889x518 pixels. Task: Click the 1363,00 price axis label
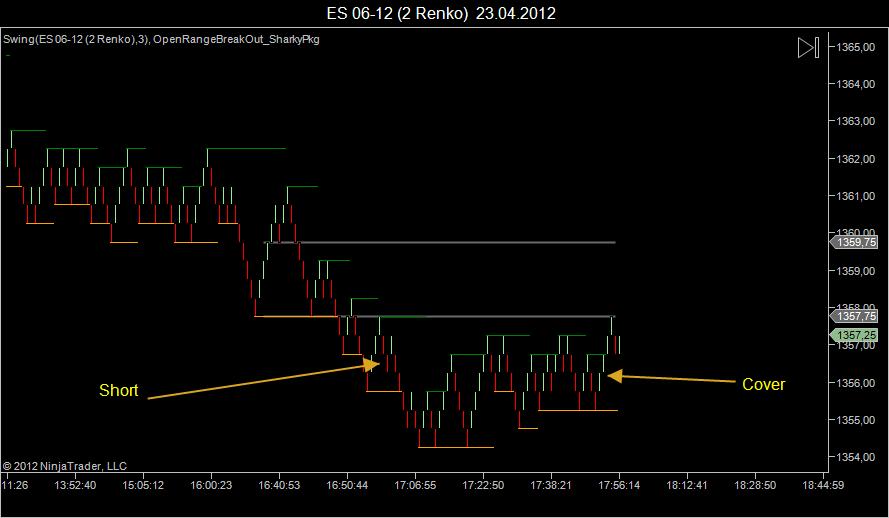pos(856,121)
